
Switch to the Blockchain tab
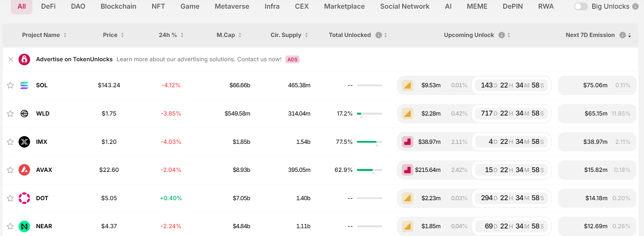pyautogui.click(x=118, y=6)
